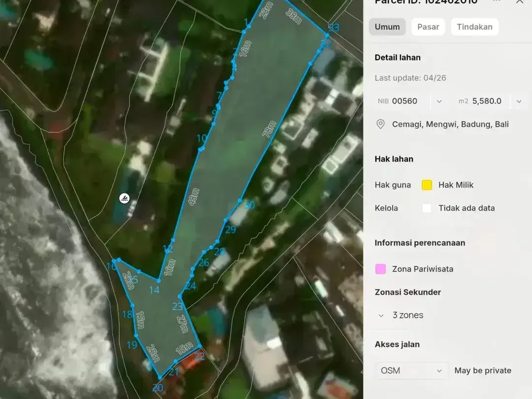Open the Pasar tab
532x399 pixels.
pos(428,27)
